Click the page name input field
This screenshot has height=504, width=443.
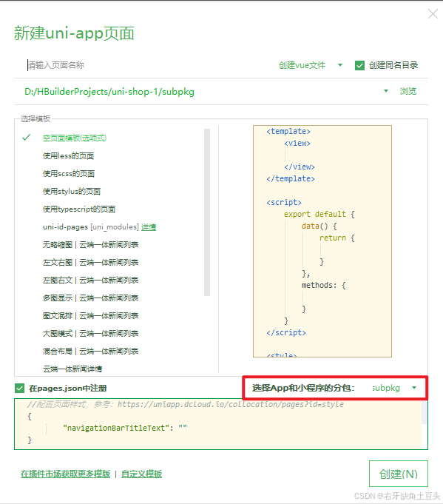pyautogui.click(x=144, y=65)
